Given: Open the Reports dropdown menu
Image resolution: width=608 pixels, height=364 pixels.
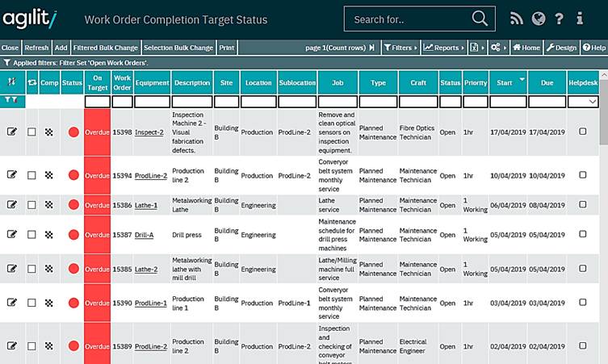Looking at the screenshot, I should [443, 48].
